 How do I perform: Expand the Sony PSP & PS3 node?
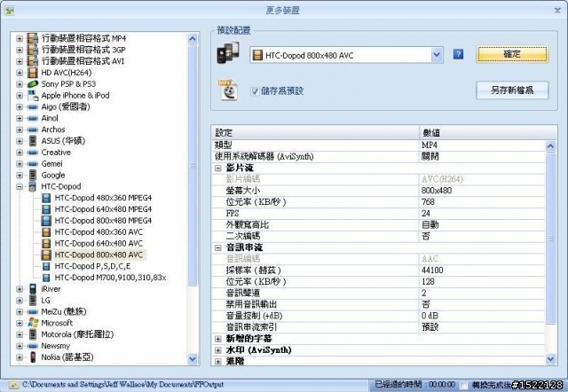click(x=20, y=84)
